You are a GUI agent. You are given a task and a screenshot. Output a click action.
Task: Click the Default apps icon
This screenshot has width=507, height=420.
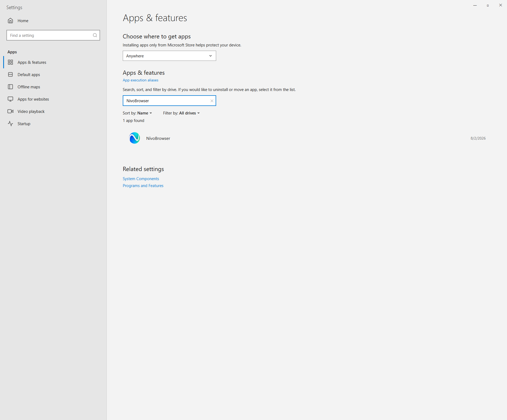(x=10, y=74)
